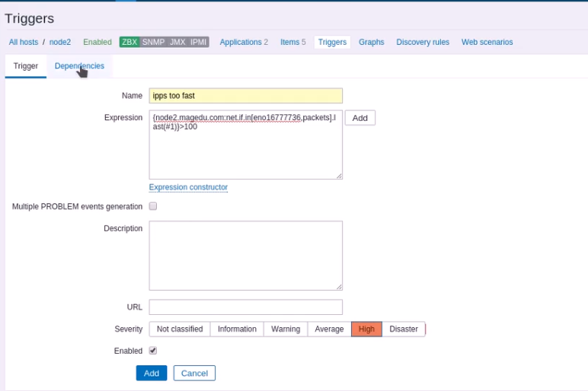Click inside the Description text area

[x=245, y=256]
